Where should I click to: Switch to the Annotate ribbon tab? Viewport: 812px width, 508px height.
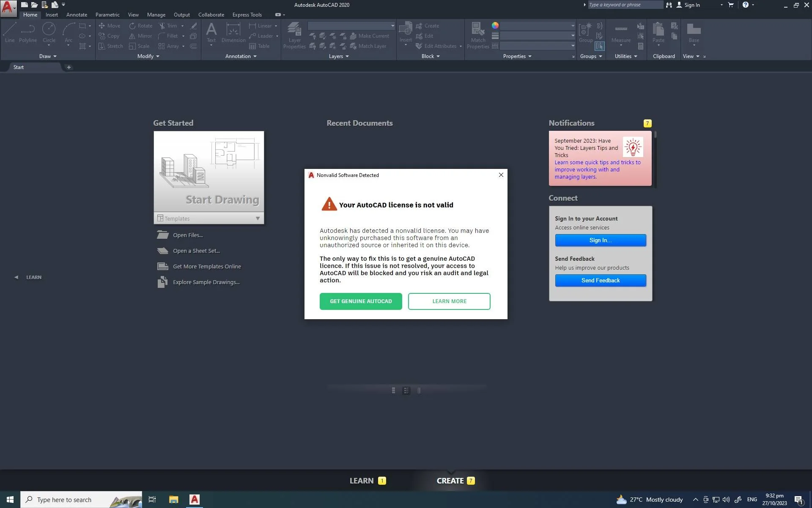coord(77,14)
